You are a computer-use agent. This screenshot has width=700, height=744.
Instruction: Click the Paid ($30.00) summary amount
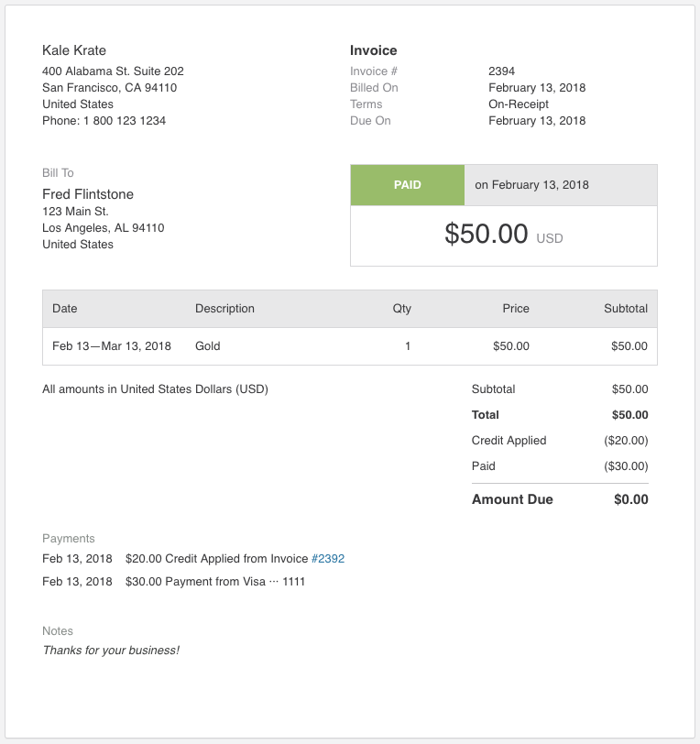pos(626,466)
